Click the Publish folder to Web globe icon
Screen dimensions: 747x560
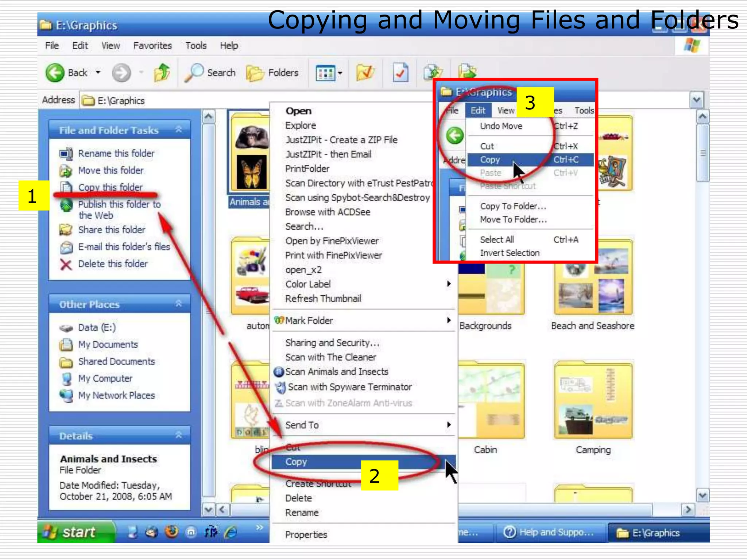coord(66,205)
